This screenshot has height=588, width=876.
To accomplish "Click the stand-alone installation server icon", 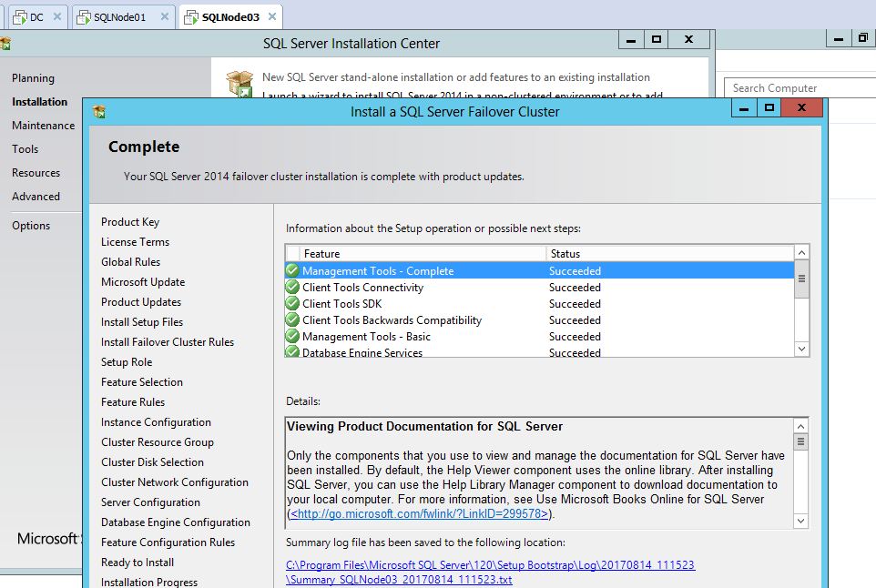I will pyautogui.click(x=239, y=83).
